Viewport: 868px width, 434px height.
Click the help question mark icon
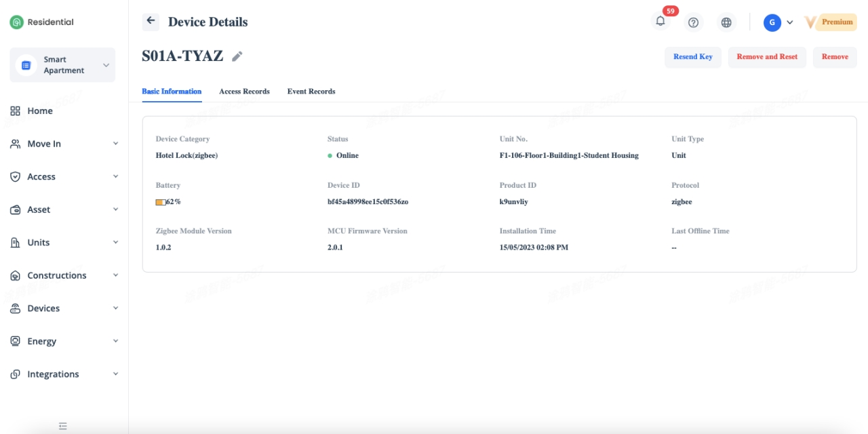(x=693, y=22)
